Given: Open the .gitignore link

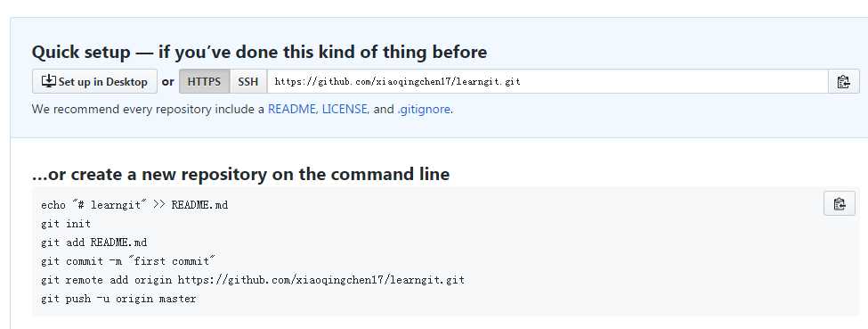Looking at the screenshot, I should [x=424, y=110].
